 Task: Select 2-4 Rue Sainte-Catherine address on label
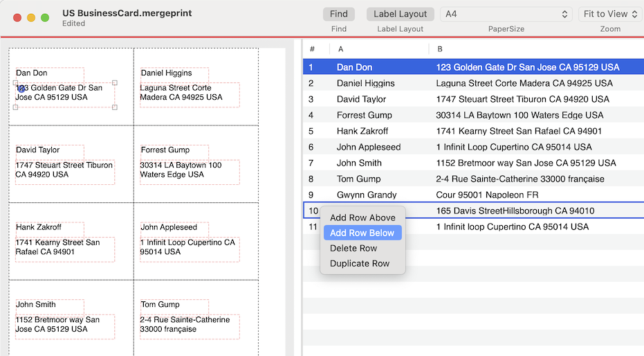click(x=190, y=327)
